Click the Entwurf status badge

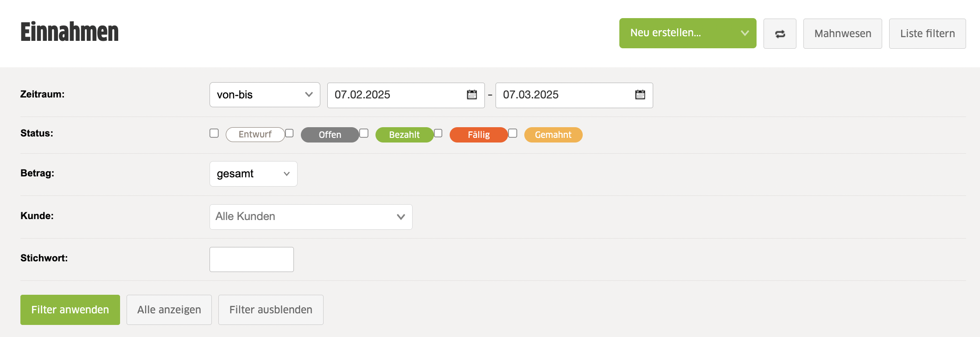point(255,135)
